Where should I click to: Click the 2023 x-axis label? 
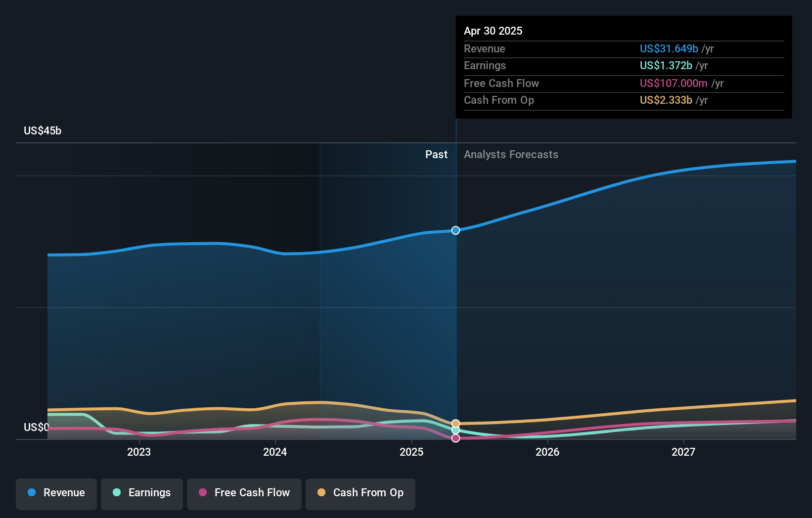[x=139, y=452]
